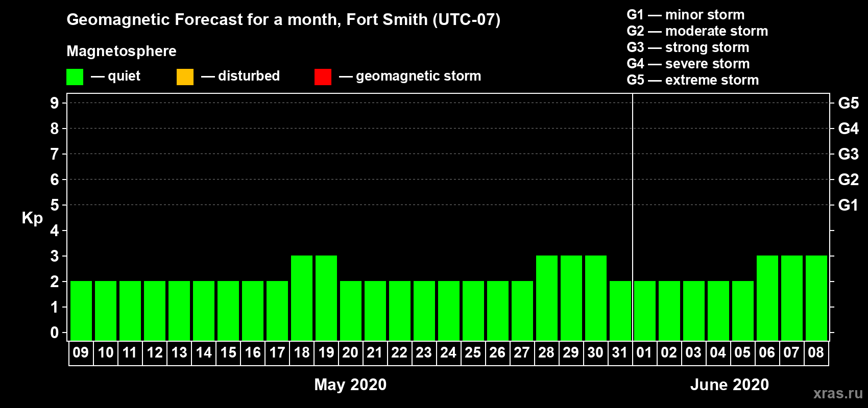This screenshot has height=408, width=868.
Task: Click date cell 27 on the x-axis
Action: coord(522,353)
